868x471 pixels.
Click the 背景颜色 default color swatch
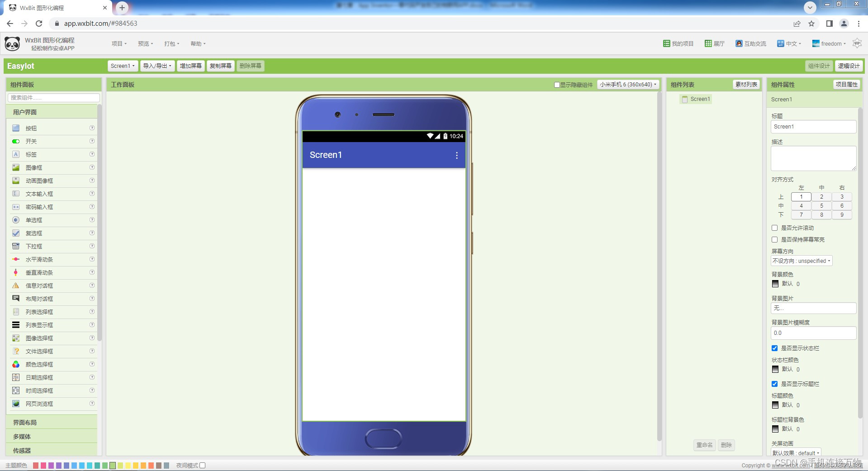[x=775, y=284]
